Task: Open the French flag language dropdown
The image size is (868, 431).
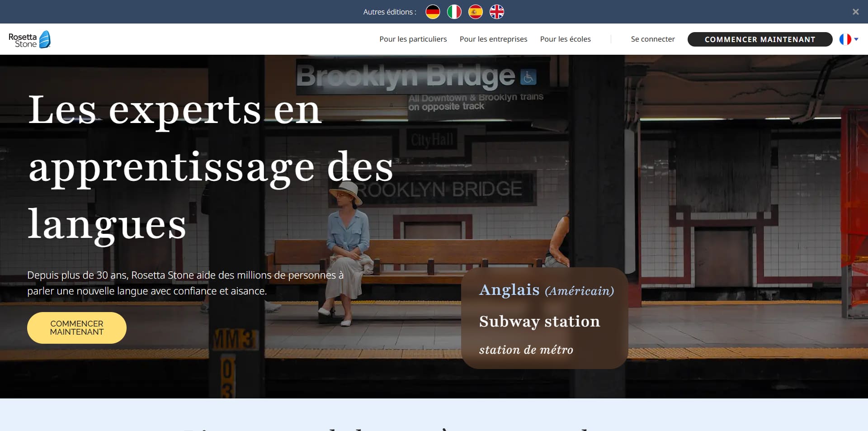Action: (849, 39)
